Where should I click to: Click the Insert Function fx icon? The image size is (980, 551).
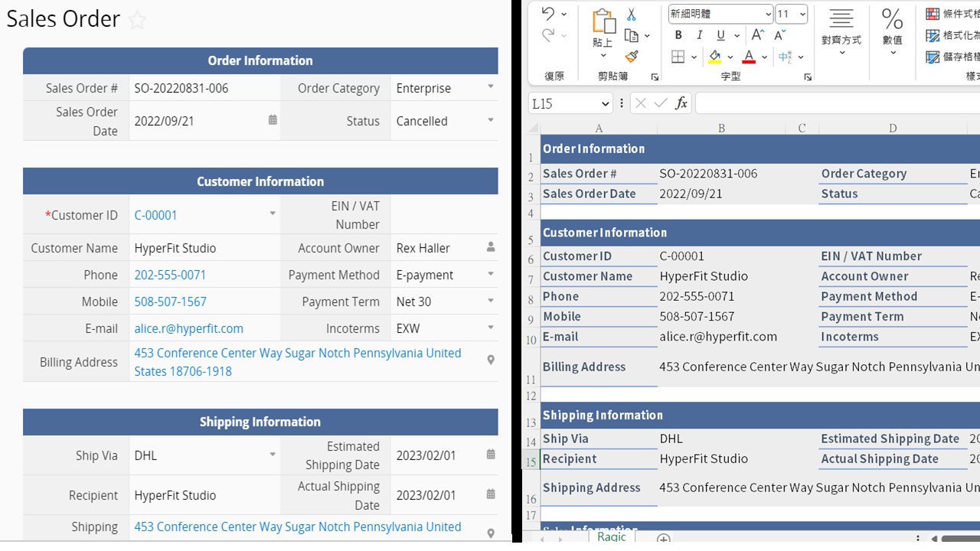coord(681,103)
